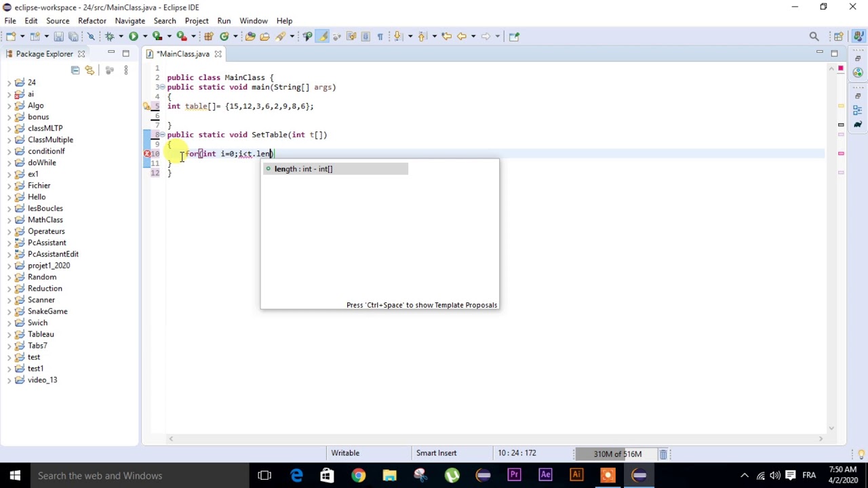This screenshot has width=868, height=488.
Task: Click the New Java Class toolbar icon
Action: 224,37
